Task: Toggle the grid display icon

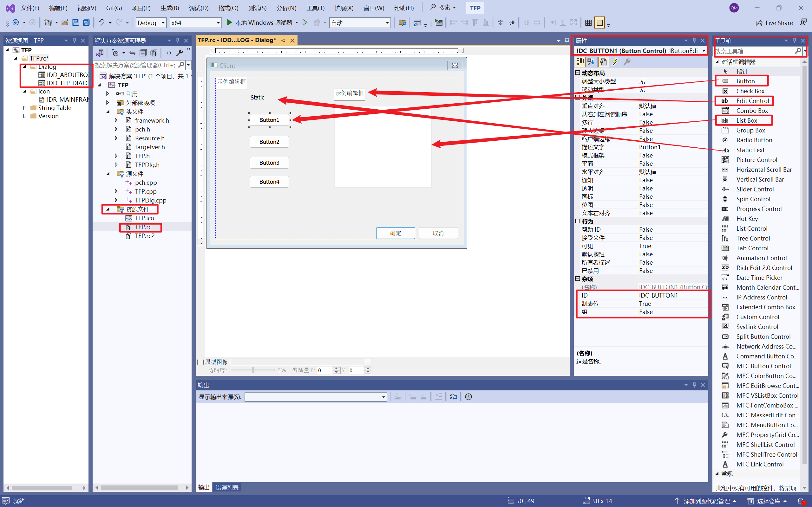Action: click(x=588, y=23)
